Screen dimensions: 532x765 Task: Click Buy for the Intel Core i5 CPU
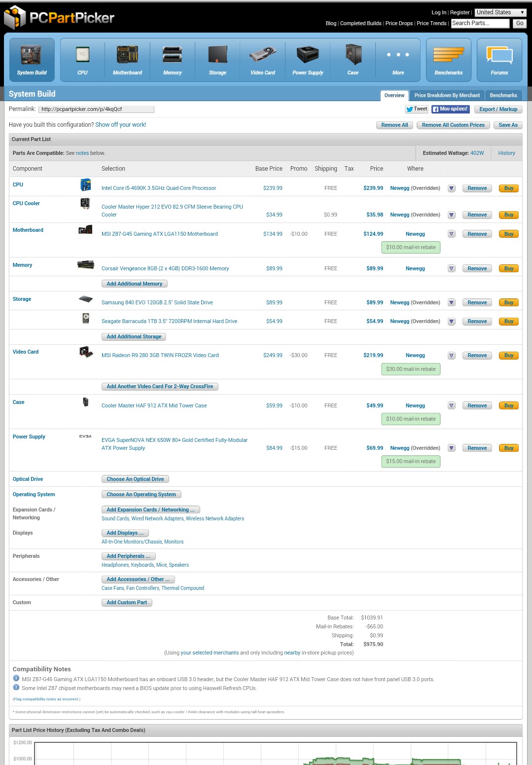509,188
